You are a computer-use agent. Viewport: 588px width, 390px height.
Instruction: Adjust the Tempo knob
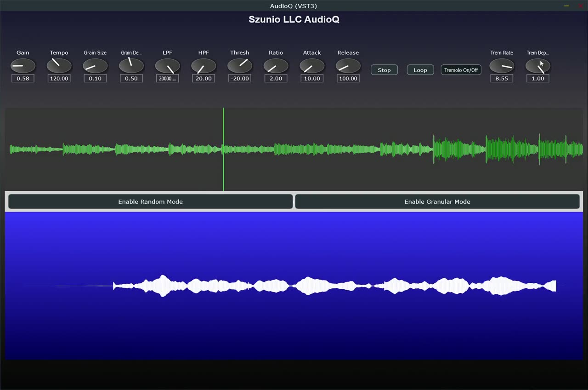click(59, 66)
